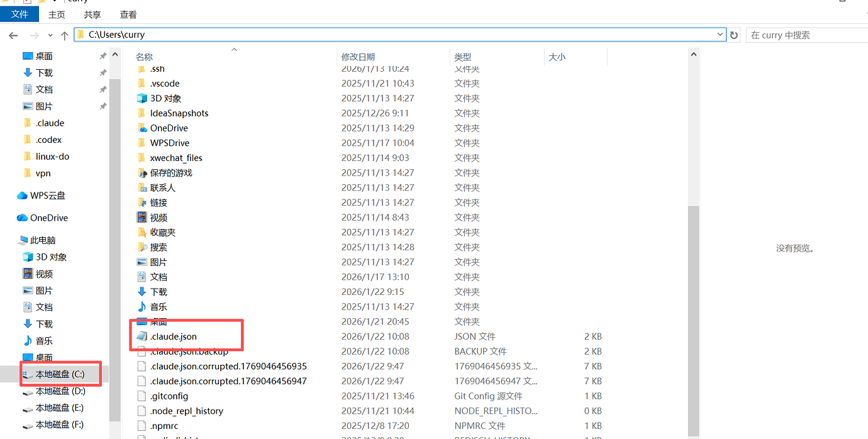Select the OneDrive cloud icon in sidebar
The width and height of the screenshot is (868, 439).
point(22,218)
